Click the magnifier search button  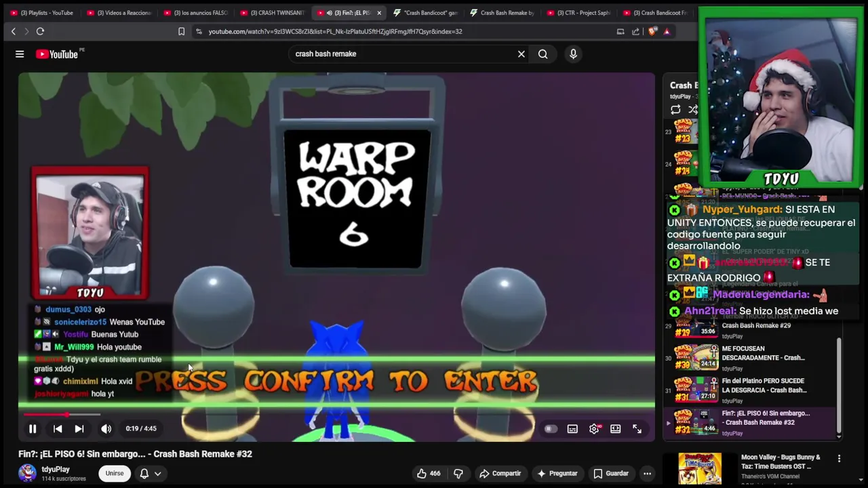(x=542, y=54)
